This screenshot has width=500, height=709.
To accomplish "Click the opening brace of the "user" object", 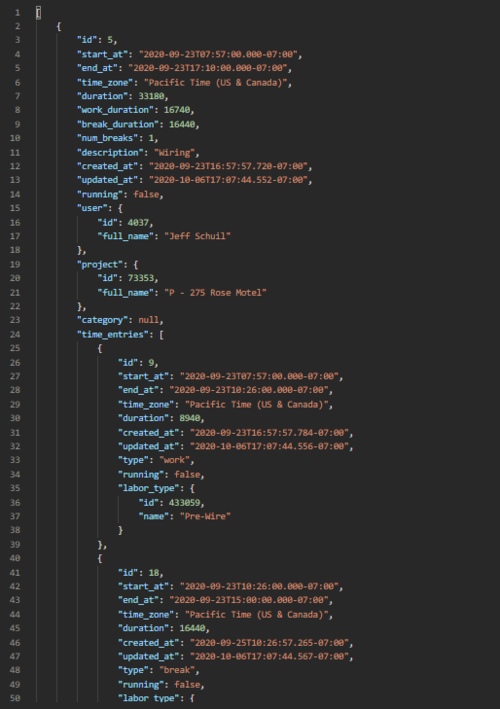I will click(120, 208).
